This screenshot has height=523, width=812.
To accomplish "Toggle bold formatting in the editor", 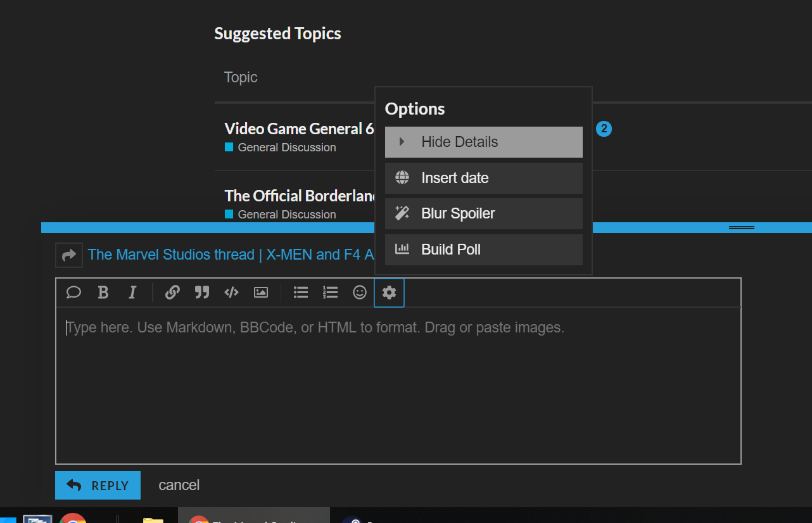I will (103, 293).
